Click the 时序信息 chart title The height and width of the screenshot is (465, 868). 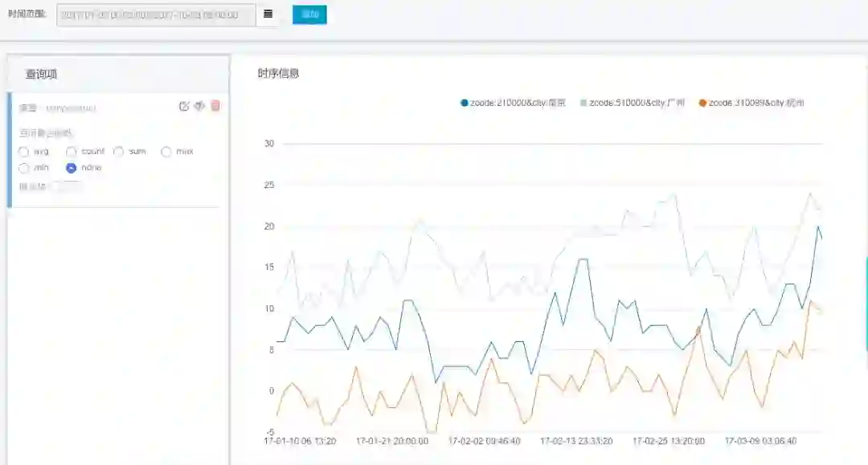coord(278,73)
